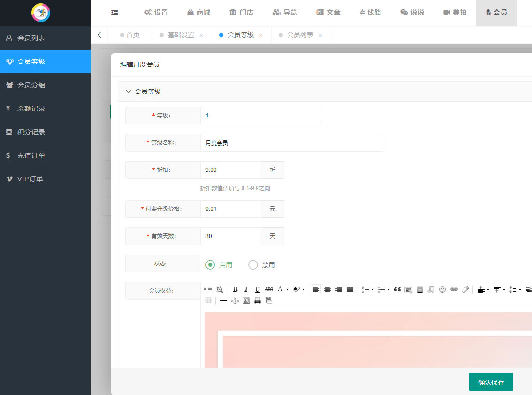Viewport: 532px width, 395px height.
Task: Click the insert table grid icon
Action: coord(208,301)
